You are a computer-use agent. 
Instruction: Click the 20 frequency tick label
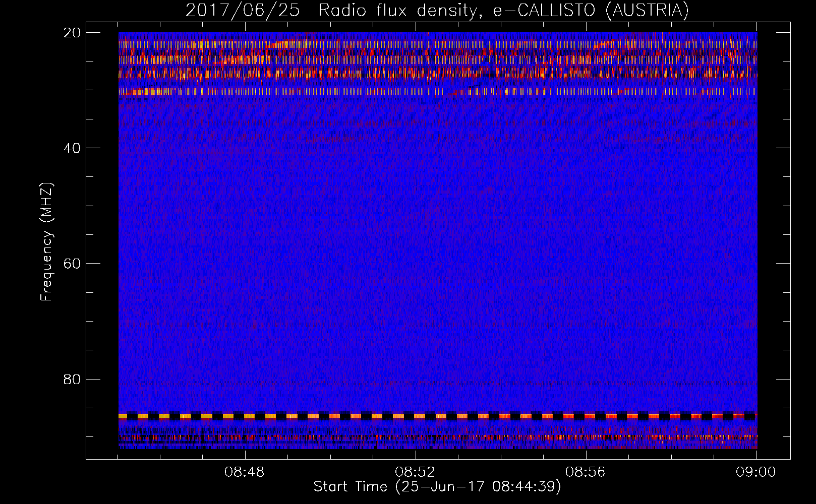tap(73, 33)
